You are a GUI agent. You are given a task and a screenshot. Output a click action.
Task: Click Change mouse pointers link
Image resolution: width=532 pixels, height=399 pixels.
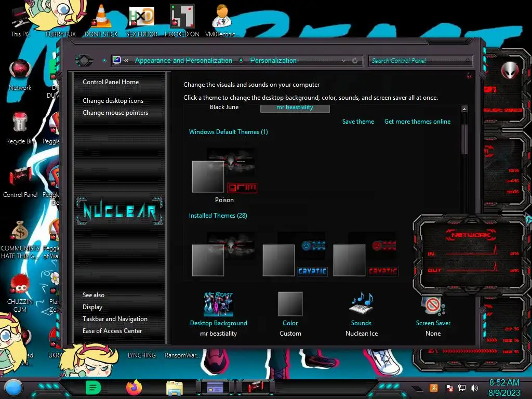(115, 113)
